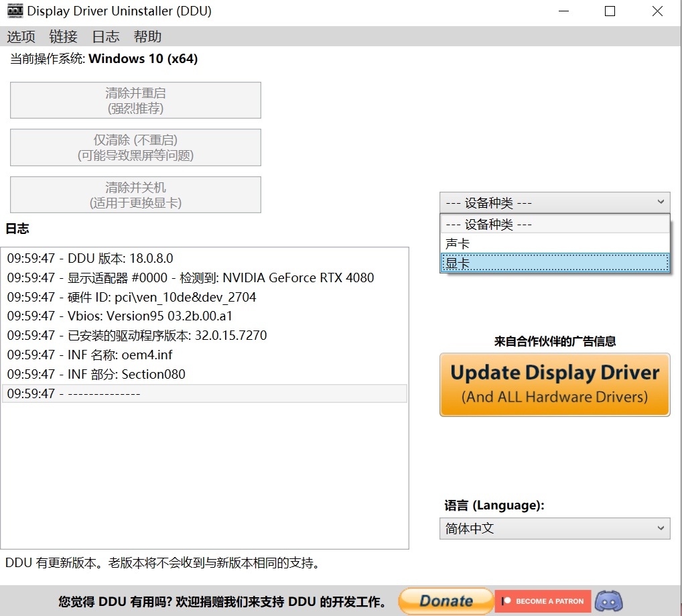Select log line 已安装的驱动程序版本: 32.0.15.7270
Screen dimensions: 682x616
[x=204, y=335]
